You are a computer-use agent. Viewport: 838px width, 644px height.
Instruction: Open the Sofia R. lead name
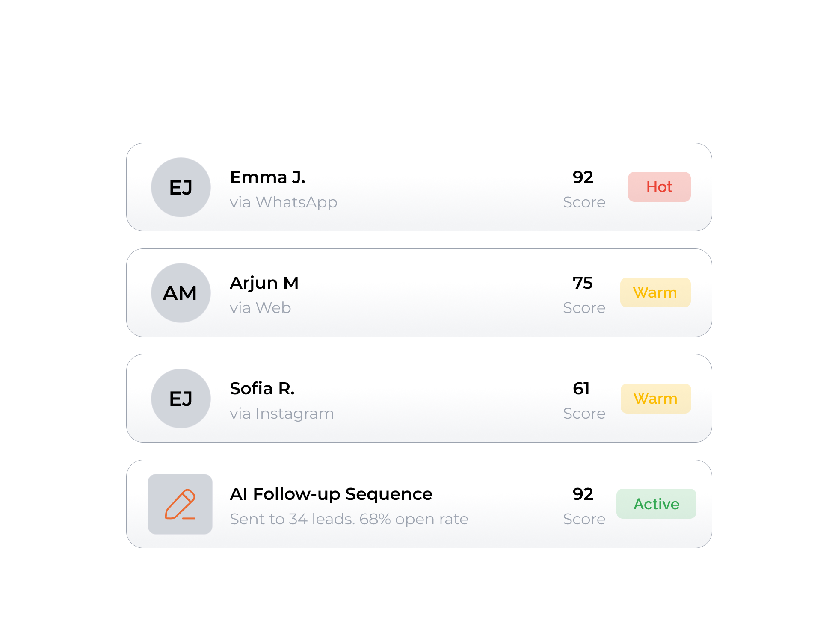pyautogui.click(x=262, y=388)
